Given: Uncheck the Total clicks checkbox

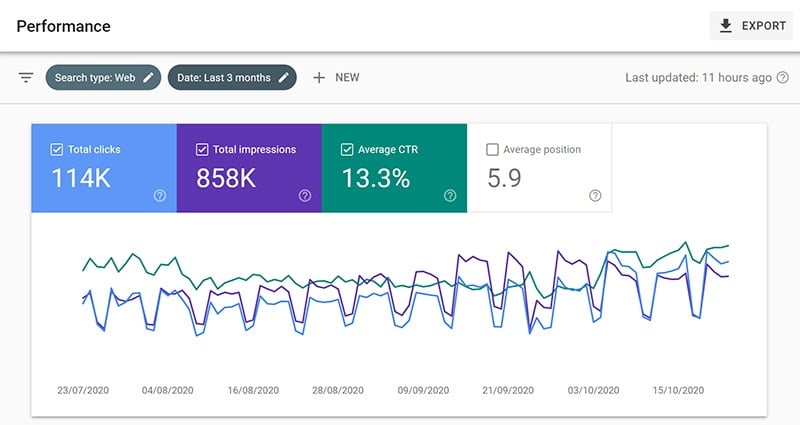Looking at the screenshot, I should [57, 149].
